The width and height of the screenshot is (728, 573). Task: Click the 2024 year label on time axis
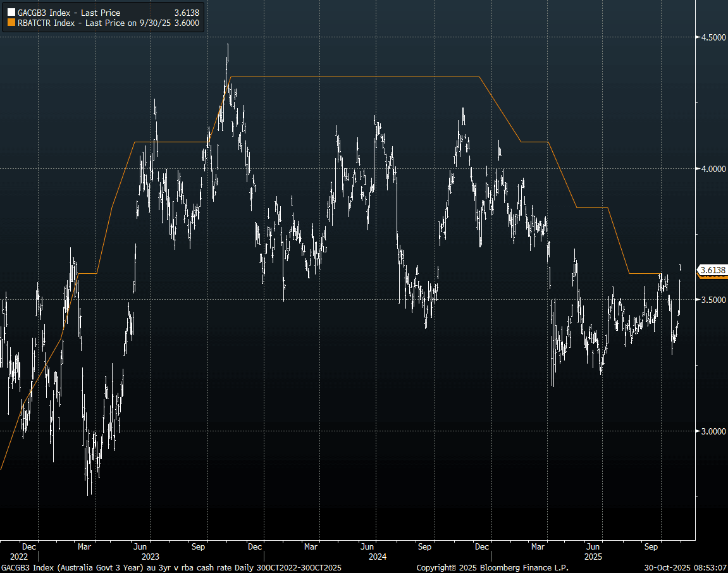coord(378,557)
